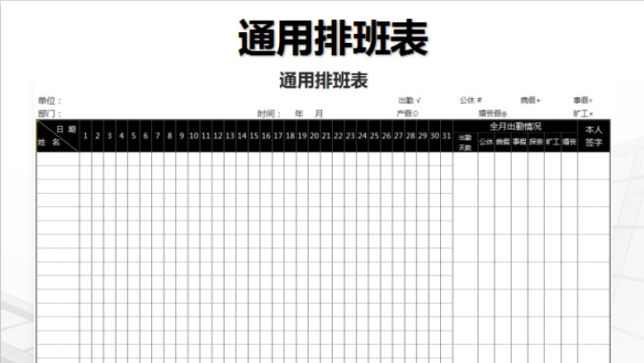Select legend entry 公休 #
Screen dimensions: 644x363
click(x=471, y=101)
